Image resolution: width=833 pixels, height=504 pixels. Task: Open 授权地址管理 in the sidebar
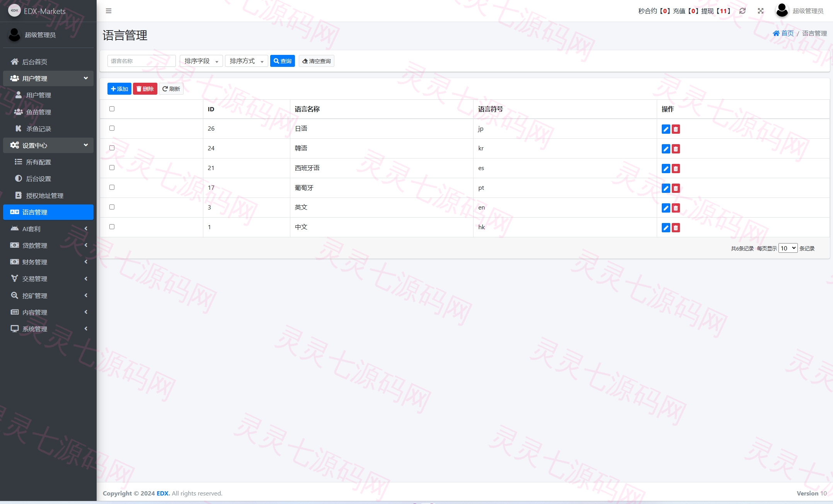pyautogui.click(x=48, y=196)
